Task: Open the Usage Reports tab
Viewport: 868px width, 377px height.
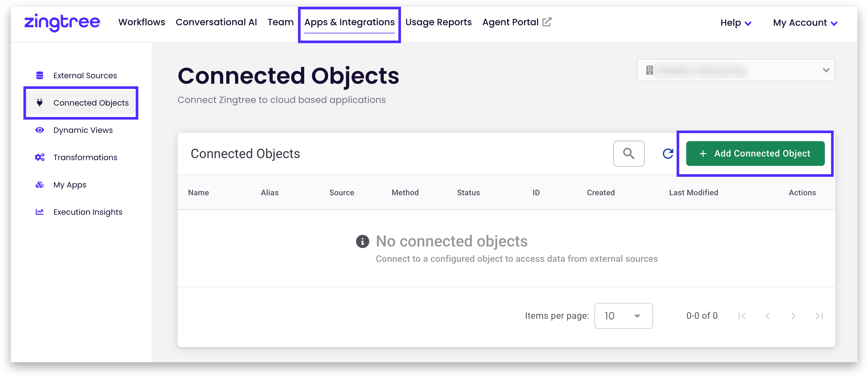Action: coord(438,22)
